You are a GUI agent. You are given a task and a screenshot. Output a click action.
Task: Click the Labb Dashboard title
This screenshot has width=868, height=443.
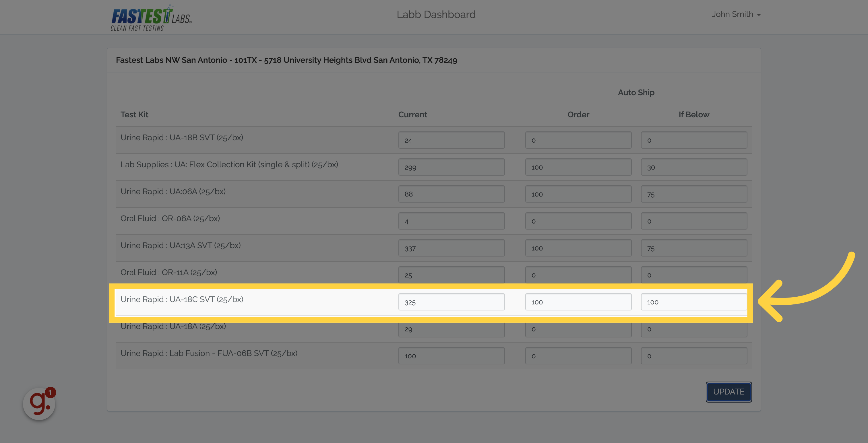click(x=436, y=14)
